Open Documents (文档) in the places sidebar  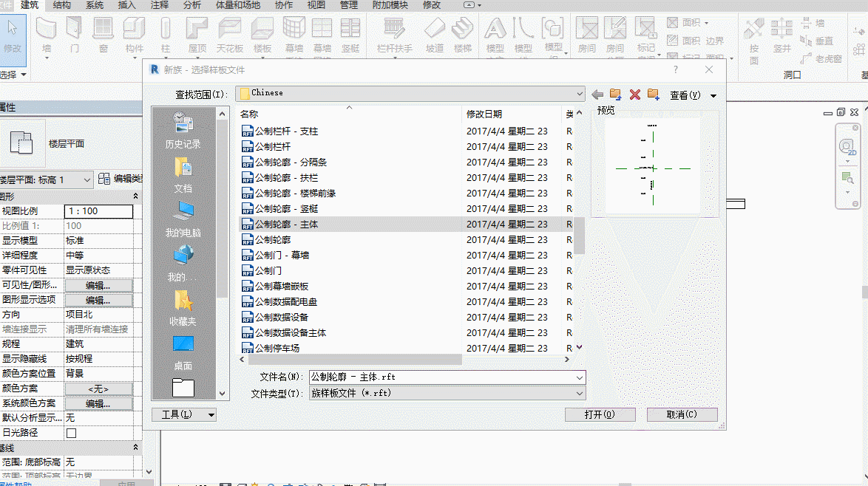183,175
